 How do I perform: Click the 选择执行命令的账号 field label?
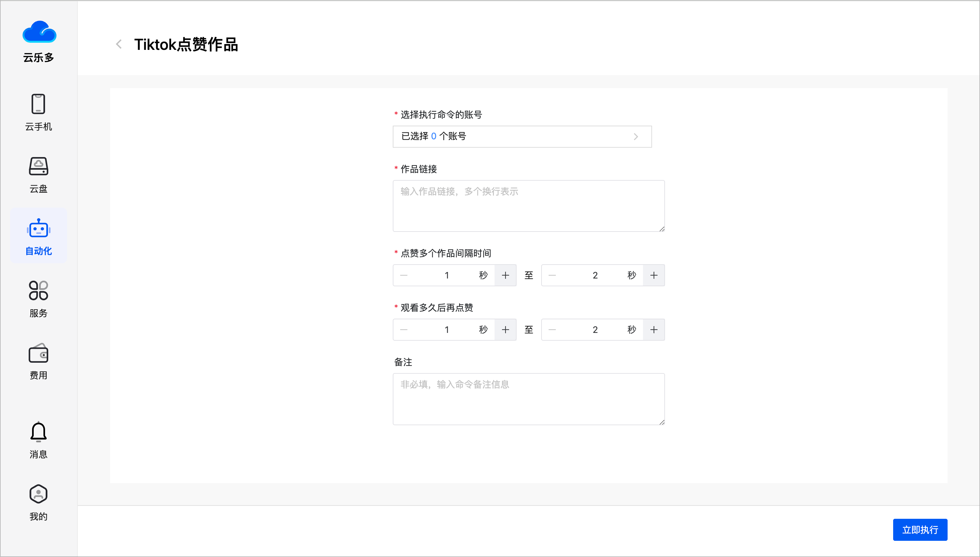point(441,114)
